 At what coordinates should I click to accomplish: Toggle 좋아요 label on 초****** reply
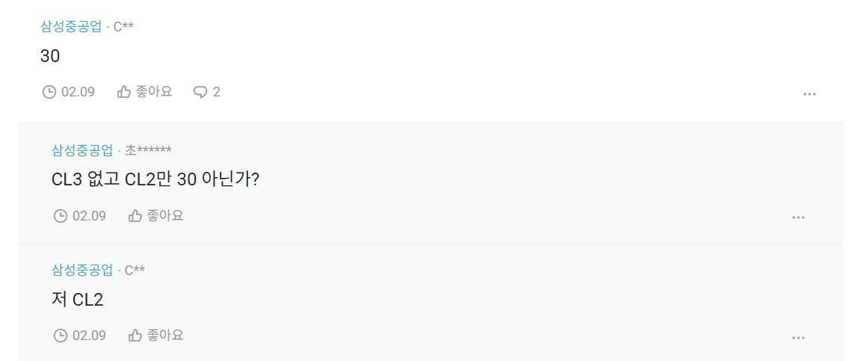(x=165, y=216)
